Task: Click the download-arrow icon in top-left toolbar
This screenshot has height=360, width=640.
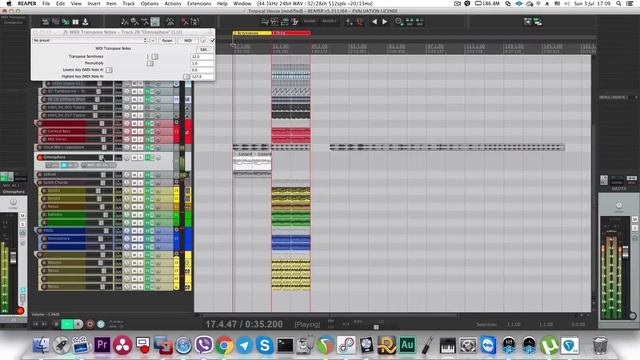Action: click(x=85, y=22)
